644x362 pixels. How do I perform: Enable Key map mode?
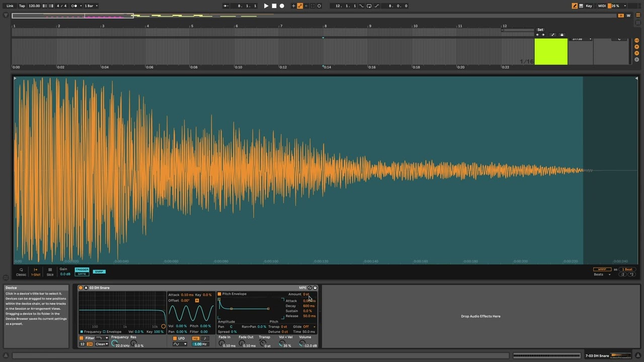(x=589, y=6)
